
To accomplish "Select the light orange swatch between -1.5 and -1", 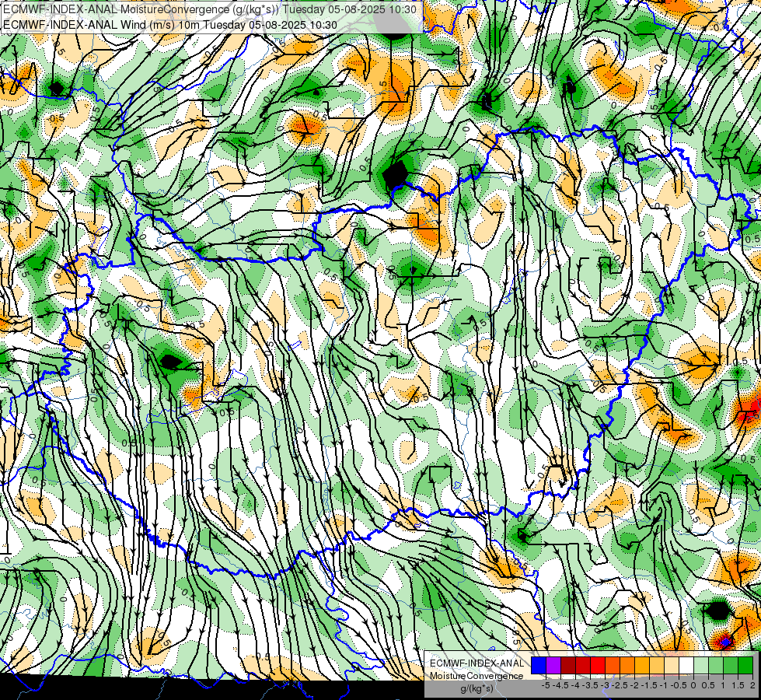I will [657, 665].
